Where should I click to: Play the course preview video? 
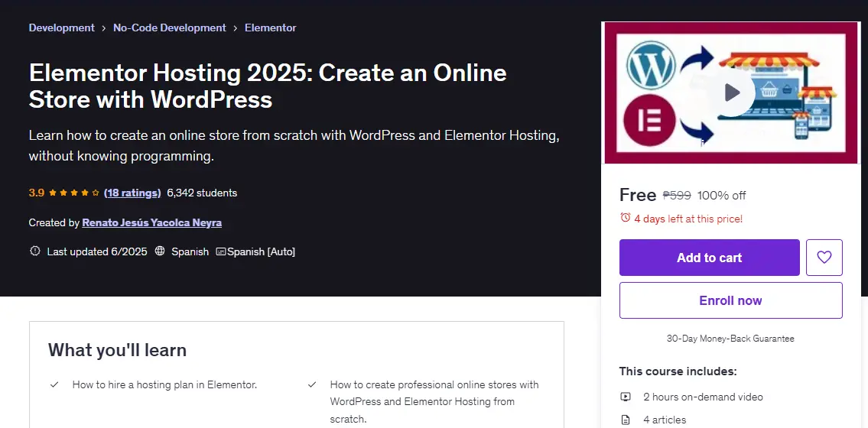(x=733, y=92)
